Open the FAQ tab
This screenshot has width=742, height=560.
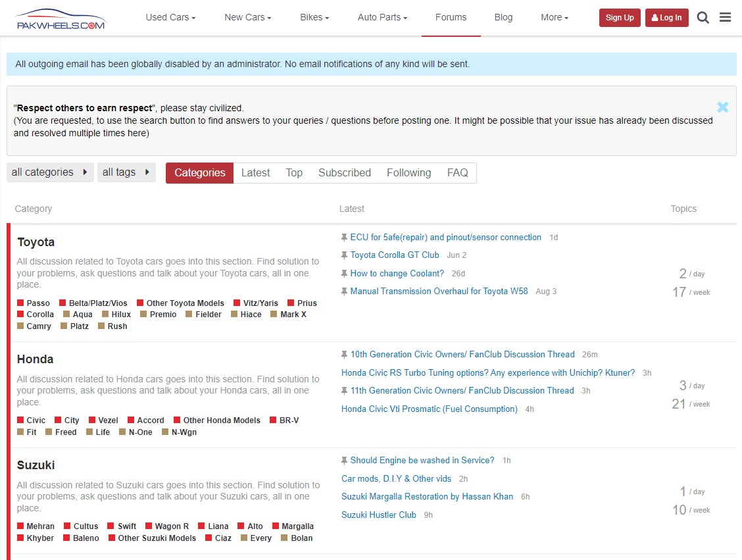[x=458, y=173]
